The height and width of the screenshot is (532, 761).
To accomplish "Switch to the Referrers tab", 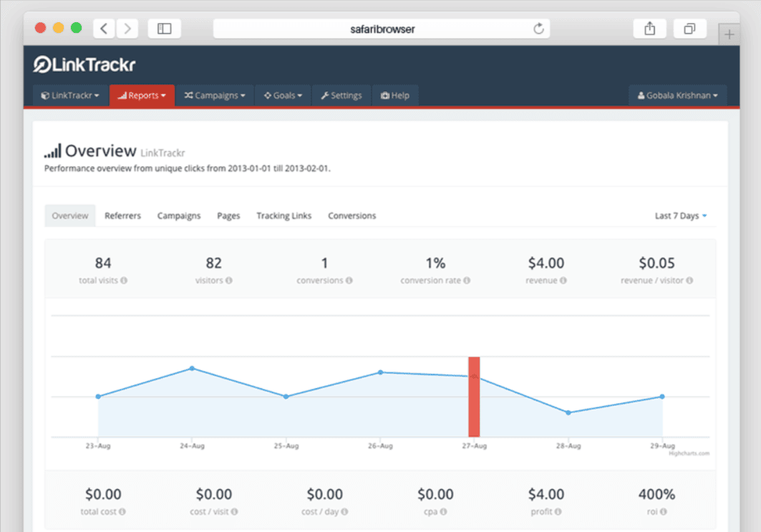I will tap(122, 216).
